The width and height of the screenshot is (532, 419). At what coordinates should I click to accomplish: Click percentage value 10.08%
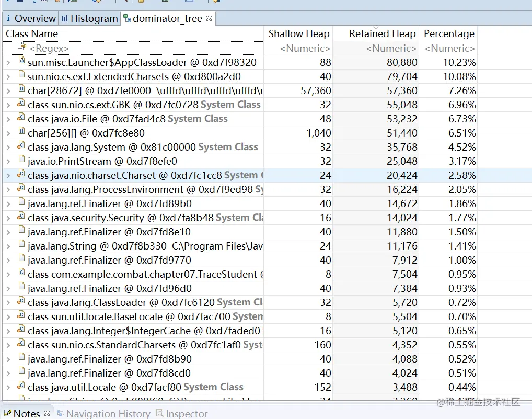pyautogui.click(x=459, y=77)
